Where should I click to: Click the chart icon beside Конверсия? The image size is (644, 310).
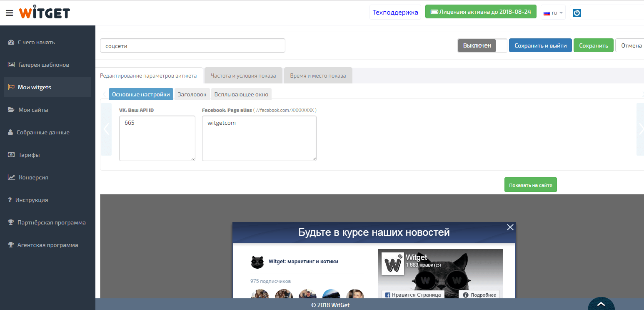pyautogui.click(x=12, y=177)
